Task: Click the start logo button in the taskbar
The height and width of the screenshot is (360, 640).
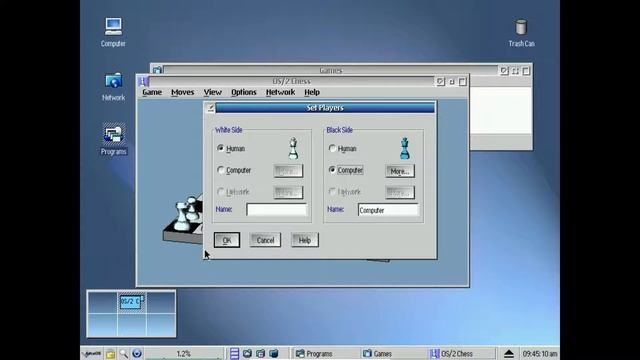Action: [91, 353]
